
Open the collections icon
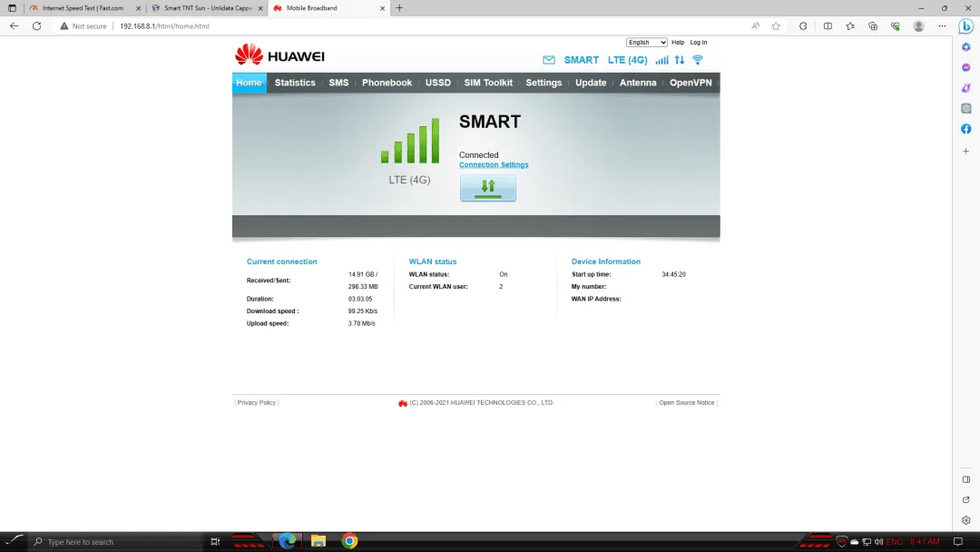(873, 26)
